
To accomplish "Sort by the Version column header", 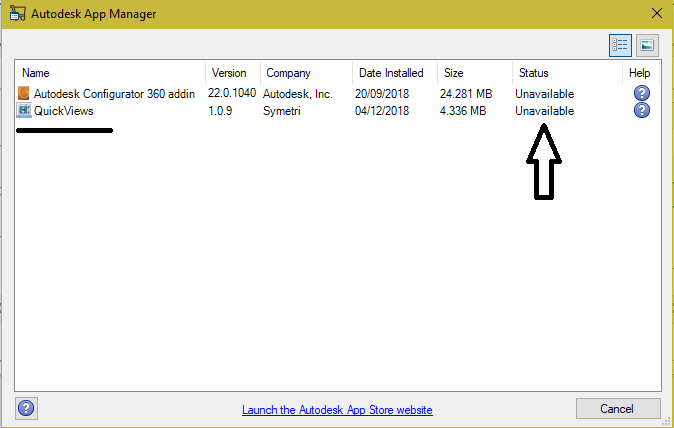I will point(229,73).
